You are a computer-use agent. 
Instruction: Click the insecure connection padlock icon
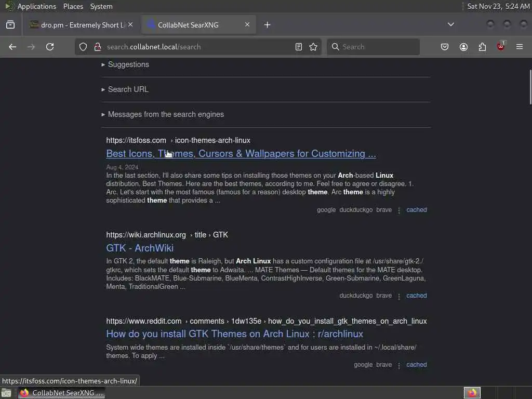click(98, 47)
